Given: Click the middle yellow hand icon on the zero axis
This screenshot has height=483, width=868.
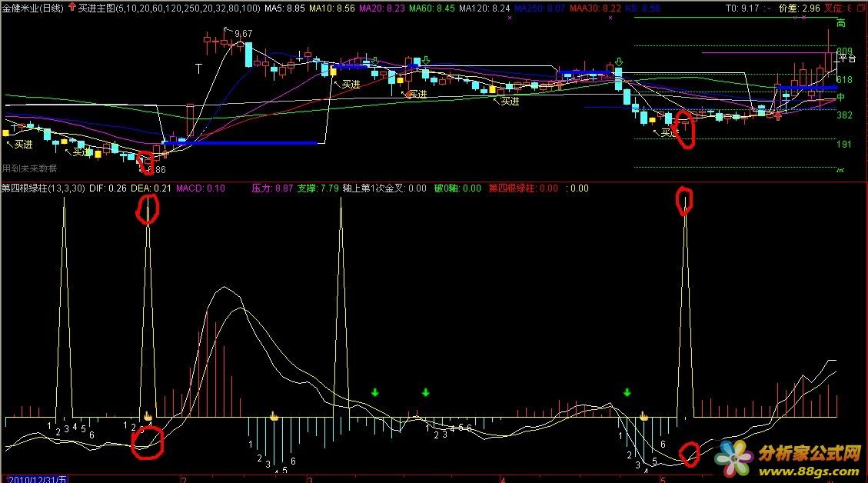Looking at the screenshot, I should click(x=274, y=416).
